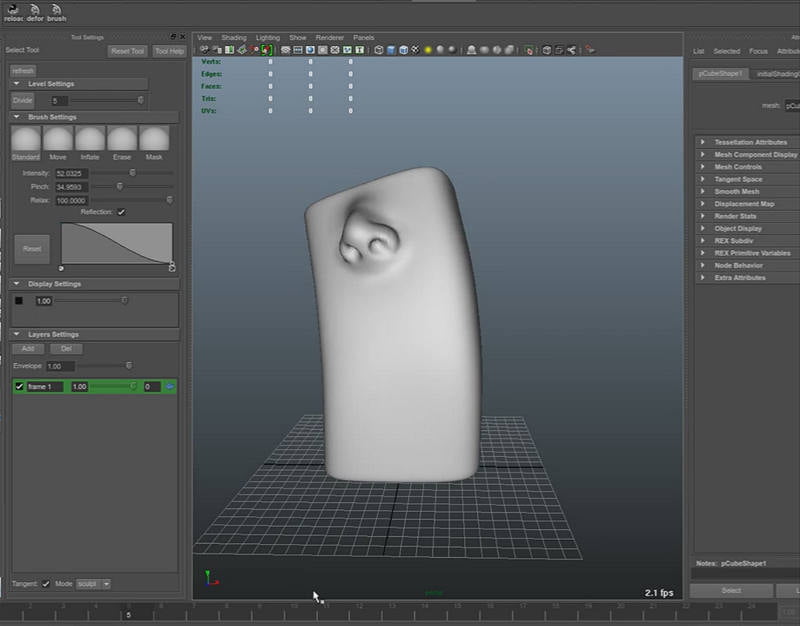Click the Reset Tool button
The image size is (800, 626).
pos(127,51)
